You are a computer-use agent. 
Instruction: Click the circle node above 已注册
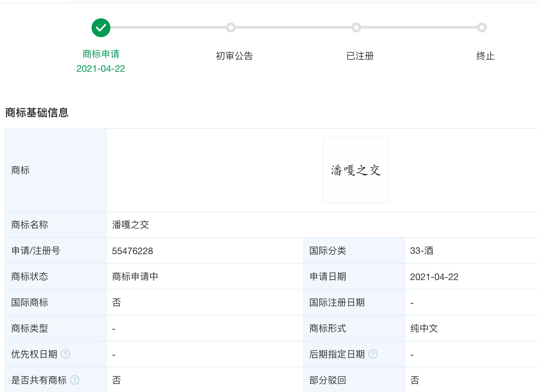click(x=356, y=28)
